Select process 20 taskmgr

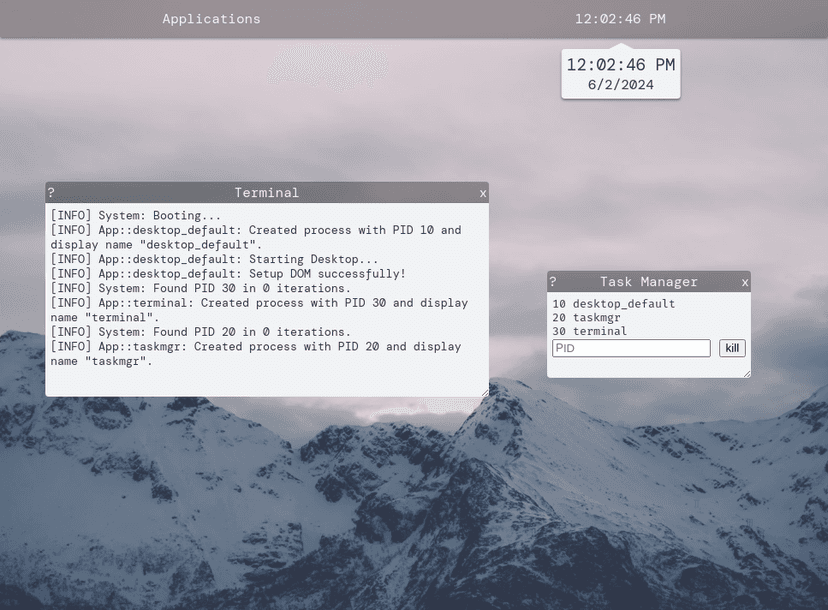click(x=586, y=317)
